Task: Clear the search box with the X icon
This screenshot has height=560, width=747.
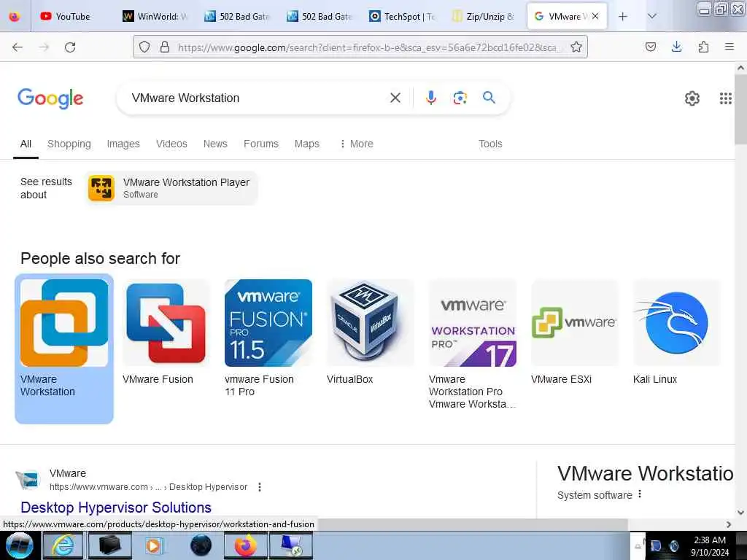Action: 395,98
